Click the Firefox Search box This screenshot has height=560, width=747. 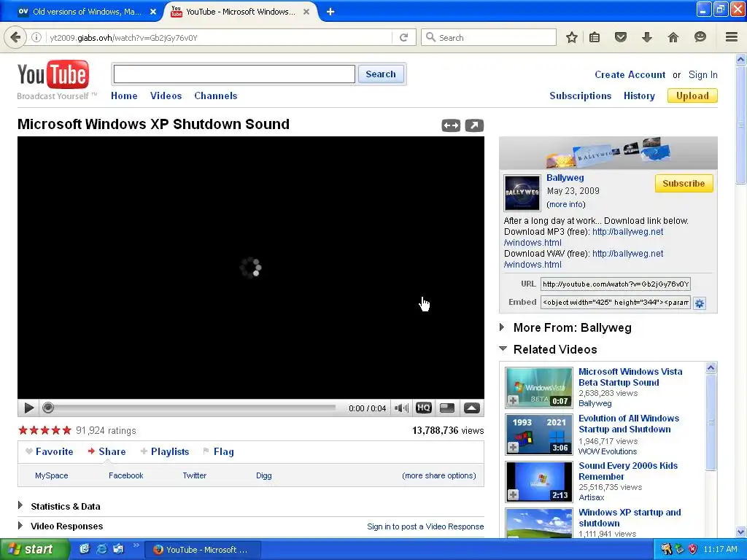pos(489,37)
